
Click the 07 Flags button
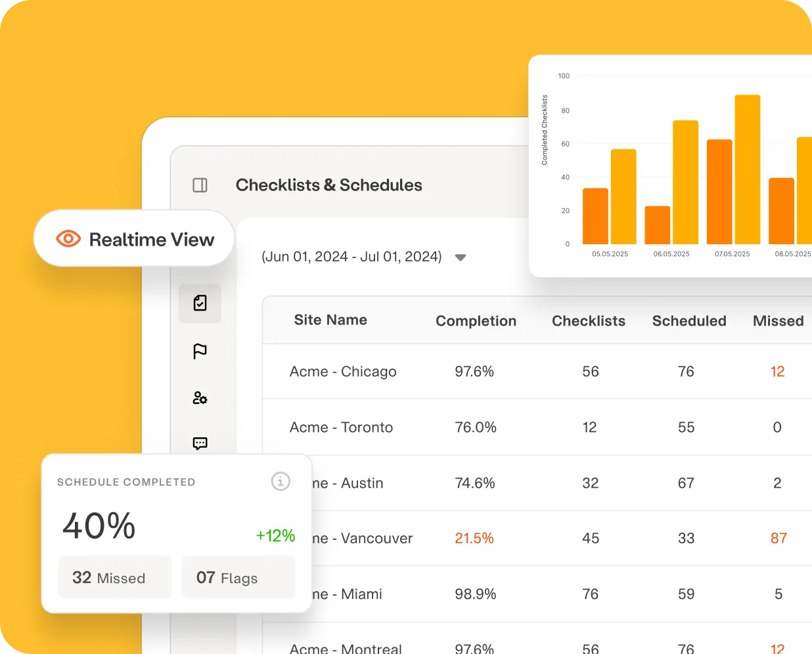pyautogui.click(x=238, y=577)
